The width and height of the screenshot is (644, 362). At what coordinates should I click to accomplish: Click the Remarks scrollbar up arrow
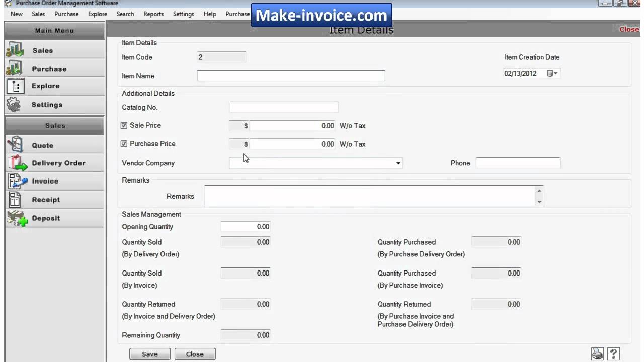[540, 191]
